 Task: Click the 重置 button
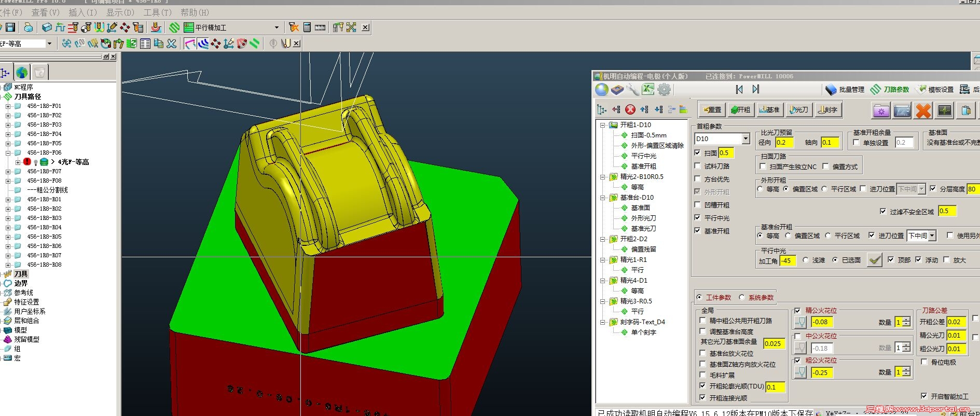point(711,109)
